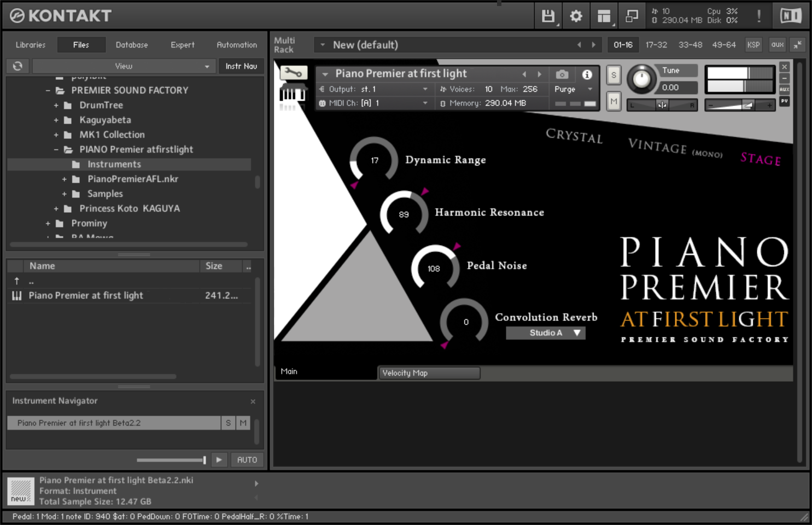Click the new instrument file icon

coord(21,491)
